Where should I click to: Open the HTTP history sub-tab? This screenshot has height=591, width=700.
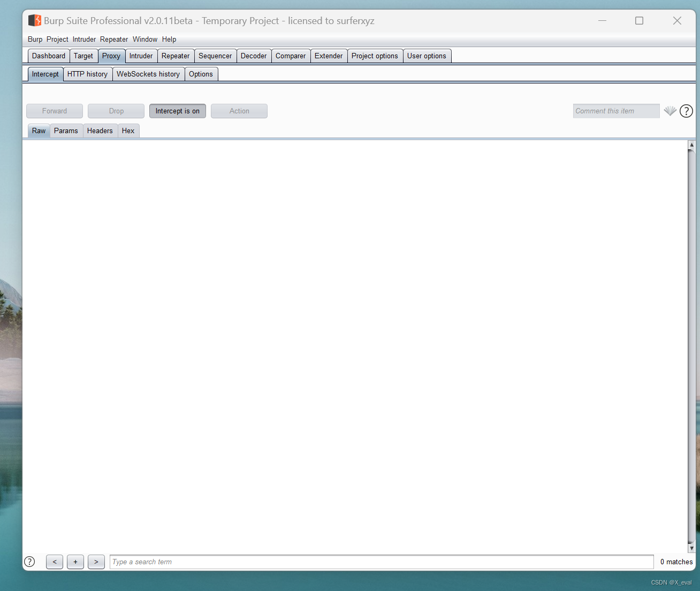pos(87,74)
